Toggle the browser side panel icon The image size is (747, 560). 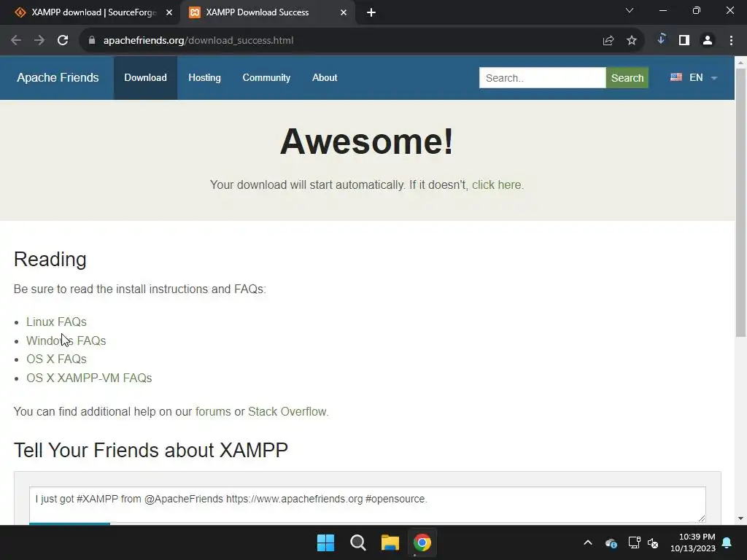(684, 41)
